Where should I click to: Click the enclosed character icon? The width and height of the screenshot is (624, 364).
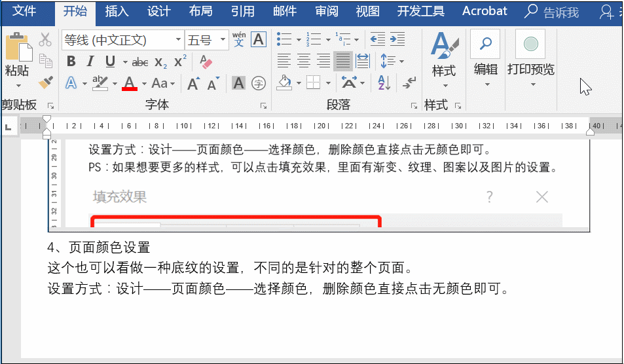click(259, 84)
